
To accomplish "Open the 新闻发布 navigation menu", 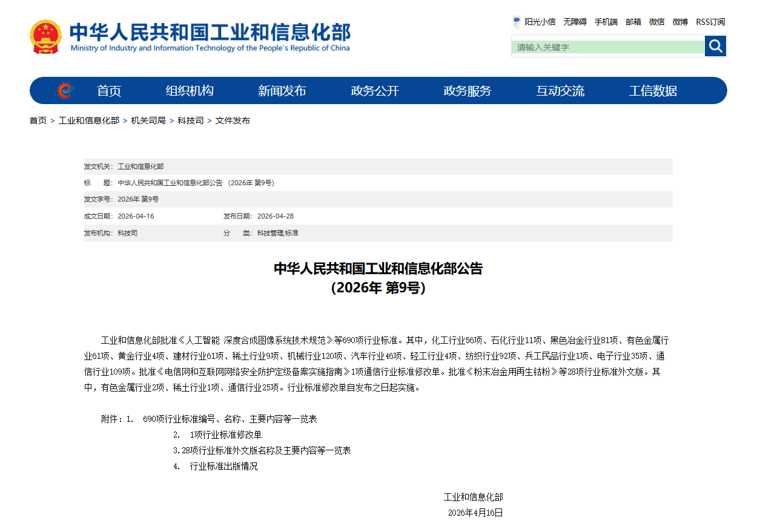I will (x=282, y=91).
